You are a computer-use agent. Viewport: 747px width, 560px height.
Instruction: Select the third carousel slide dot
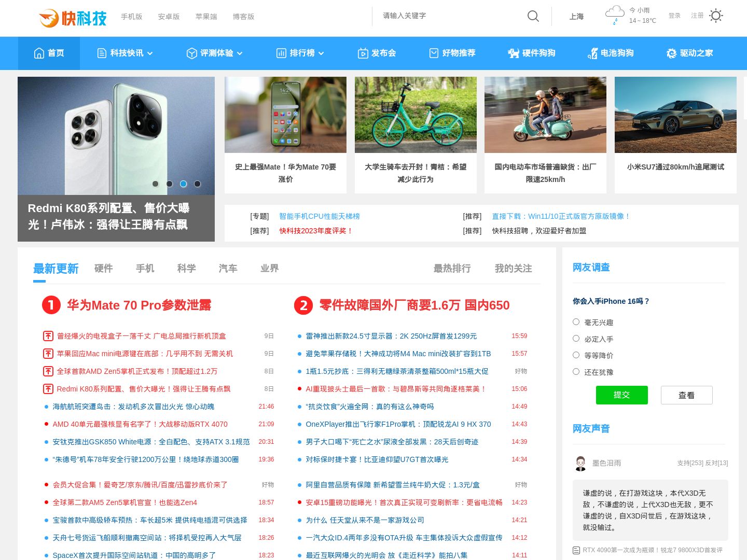[183, 184]
